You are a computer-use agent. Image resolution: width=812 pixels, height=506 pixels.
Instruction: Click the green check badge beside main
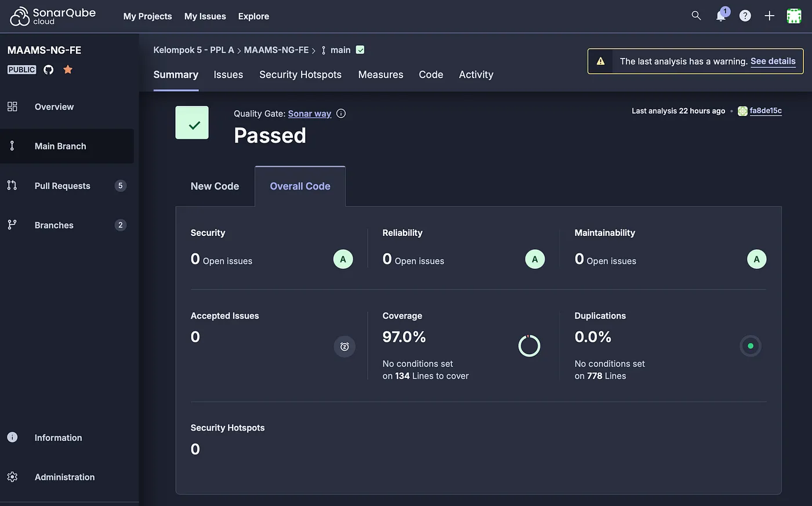360,50
